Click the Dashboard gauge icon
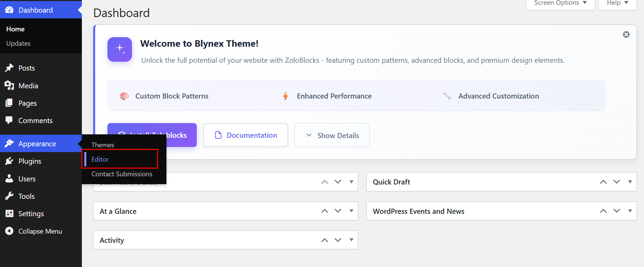 point(9,10)
